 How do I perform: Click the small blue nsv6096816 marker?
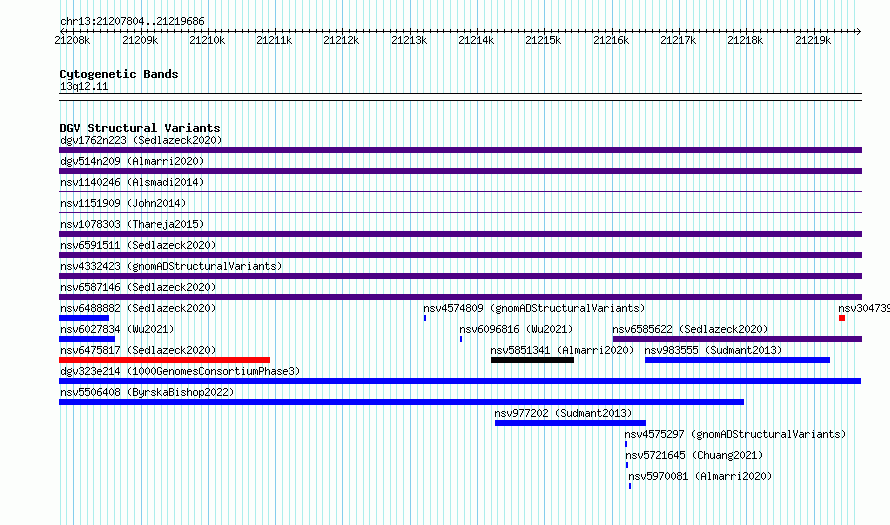pyautogui.click(x=461, y=339)
